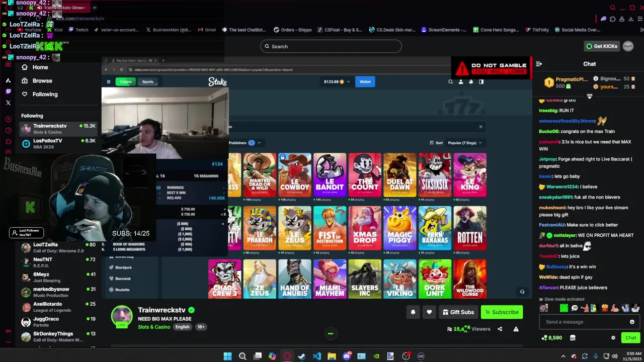This screenshot has height=362, width=644.
Task: Open the chat emoji picker
Action: tap(632, 322)
